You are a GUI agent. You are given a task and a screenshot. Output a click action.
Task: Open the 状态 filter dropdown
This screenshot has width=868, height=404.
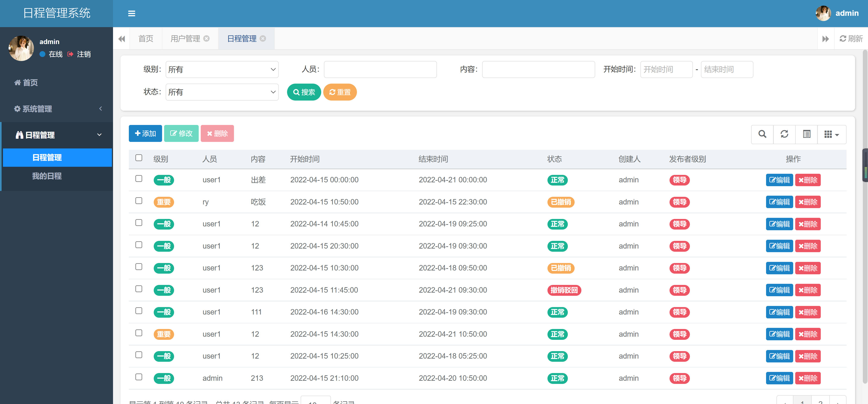(x=222, y=92)
